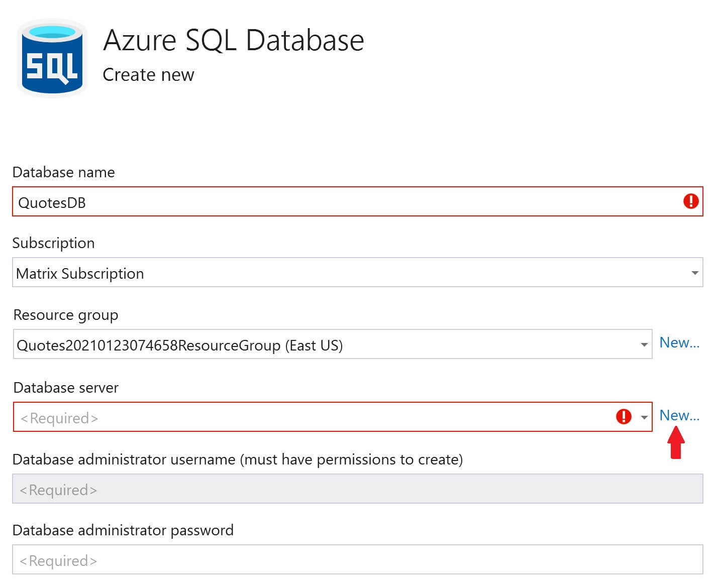Click the error icon in Database name field
The height and width of the screenshot is (588, 715).
(691, 201)
